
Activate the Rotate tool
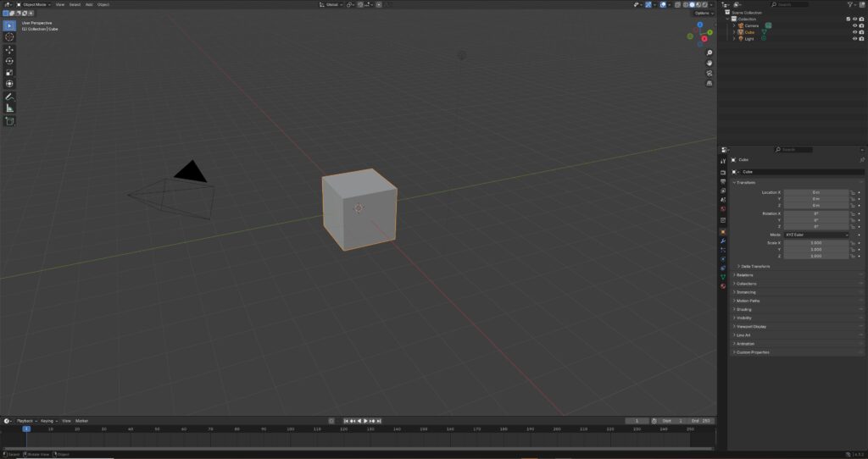pyautogui.click(x=9, y=61)
